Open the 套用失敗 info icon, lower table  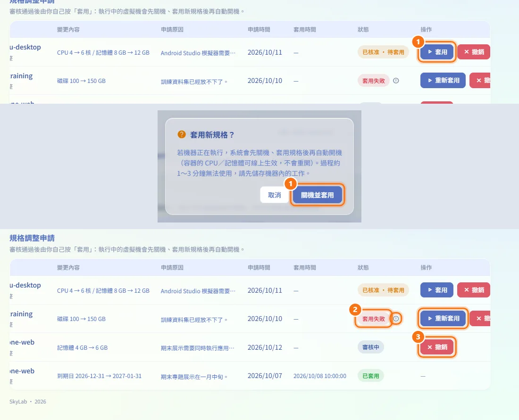pyautogui.click(x=396, y=319)
